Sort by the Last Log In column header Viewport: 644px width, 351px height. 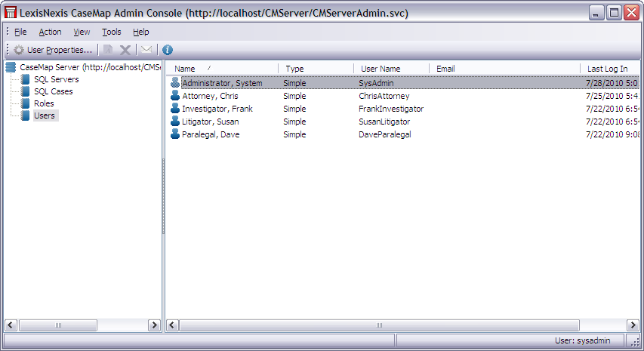coord(610,69)
